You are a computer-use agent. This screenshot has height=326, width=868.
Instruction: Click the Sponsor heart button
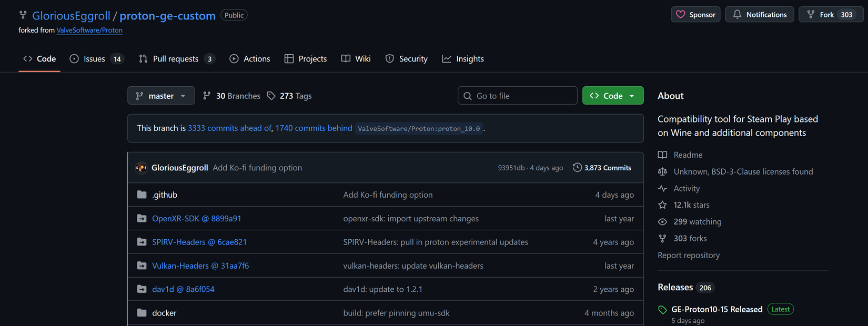tap(695, 15)
